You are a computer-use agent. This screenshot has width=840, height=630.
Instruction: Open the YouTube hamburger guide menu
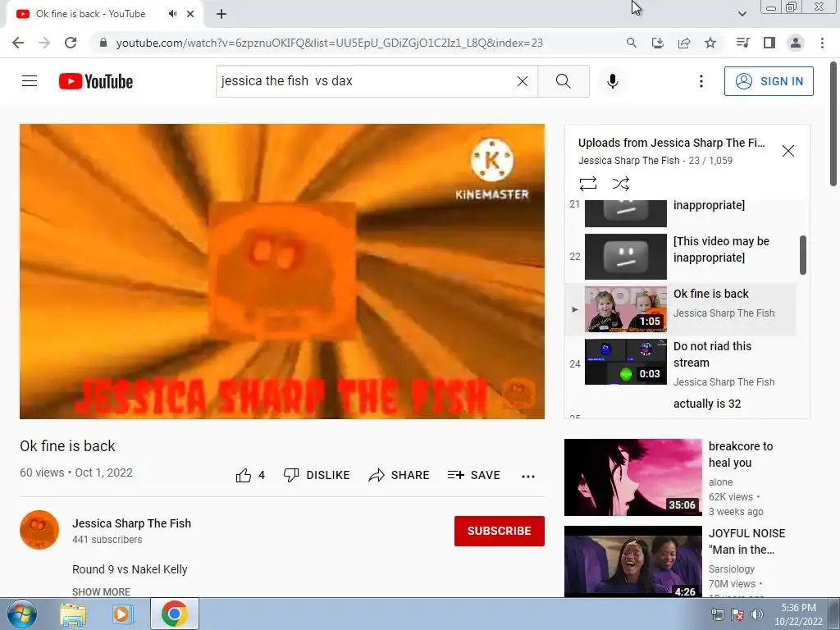[x=30, y=81]
